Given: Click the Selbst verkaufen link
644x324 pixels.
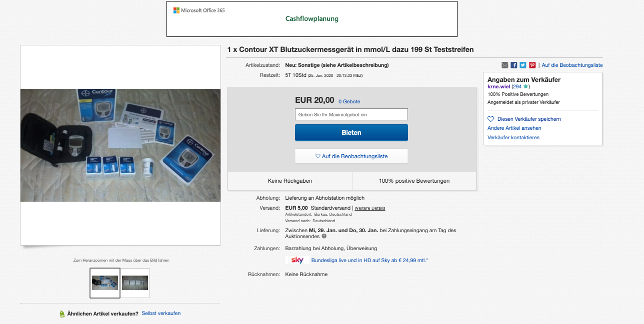Looking at the screenshot, I should tap(161, 314).
